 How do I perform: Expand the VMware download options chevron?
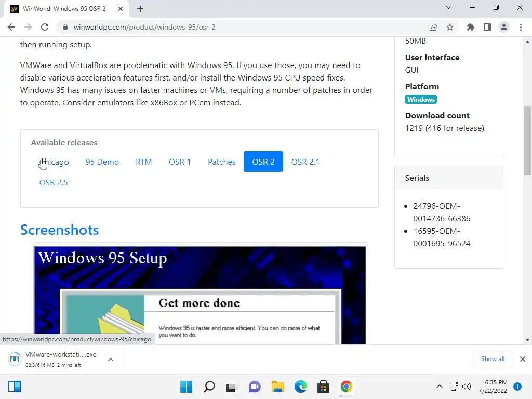pyautogui.click(x=111, y=360)
